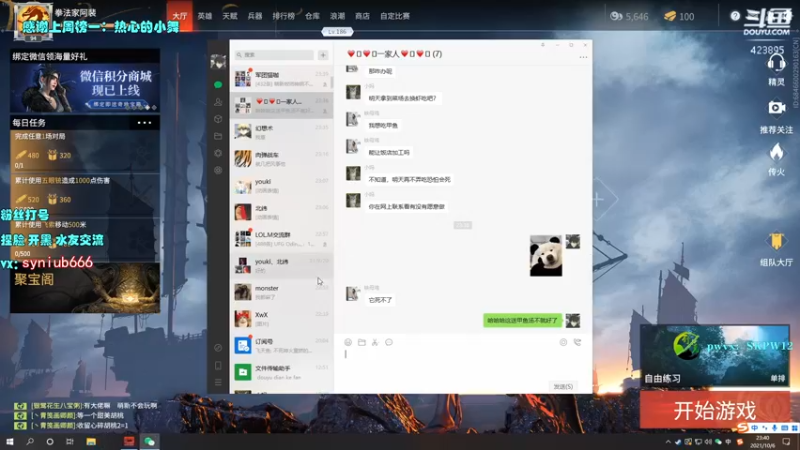Switch to the 排行榜 leaderboard tab
800x450 pixels.
[284, 16]
